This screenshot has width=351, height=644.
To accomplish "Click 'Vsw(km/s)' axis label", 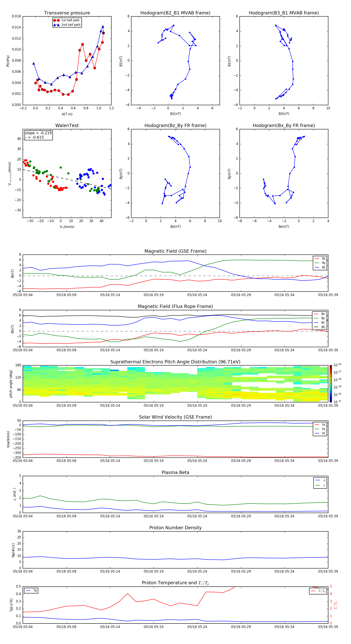I will 8,439.
